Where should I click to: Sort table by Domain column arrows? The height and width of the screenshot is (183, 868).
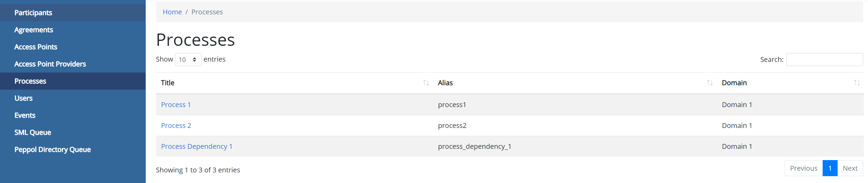pos(857,83)
